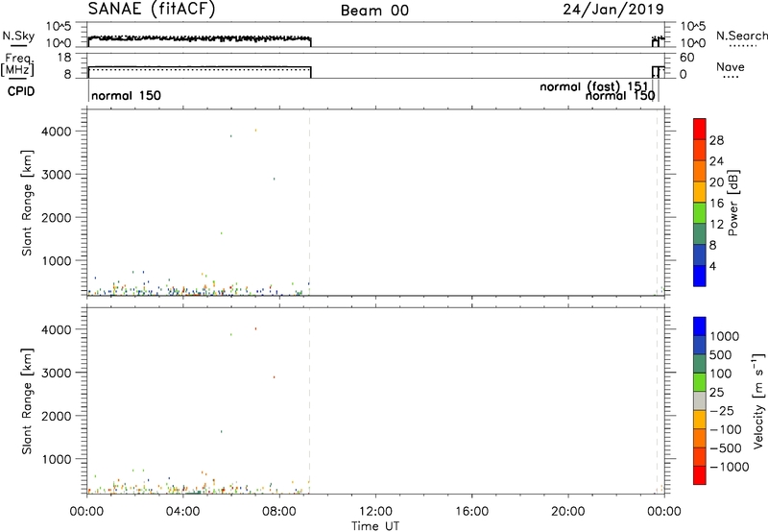Click the 'N.Search' legend label

[741, 36]
